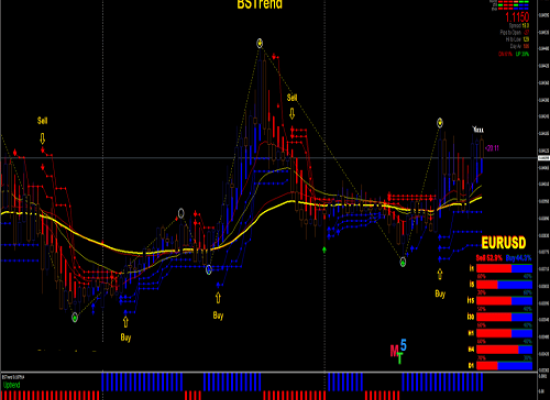The width and height of the screenshot is (550, 400).
Task: Click the MT5 logo
Action: pyautogui.click(x=398, y=352)
